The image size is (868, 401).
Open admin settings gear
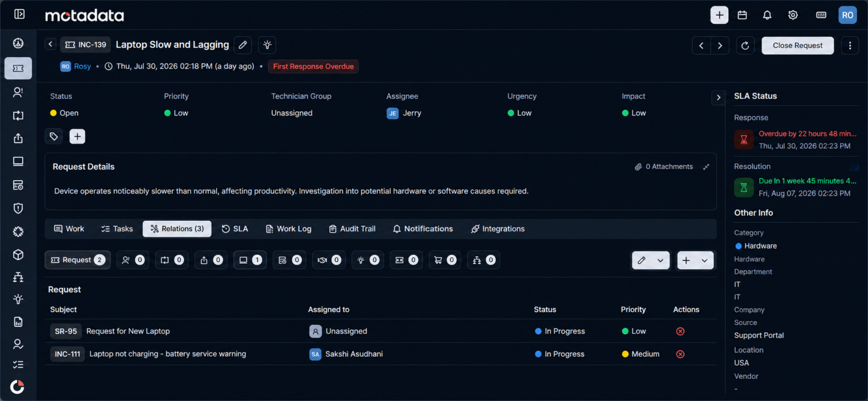pyautogui.click(x=793, y=15)
